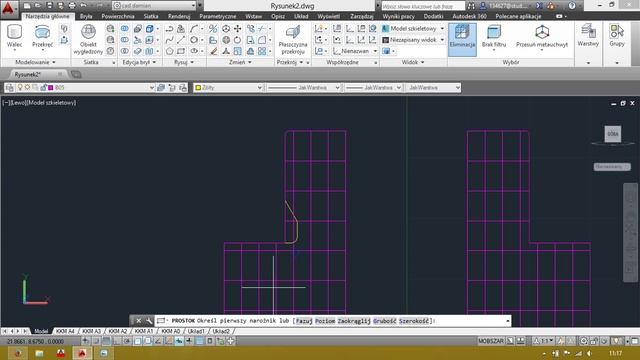Image resolution: width=640 pixels, height=360 pixels.
Task: Click the customize wrench in command line
Action: tap(149, 321)
